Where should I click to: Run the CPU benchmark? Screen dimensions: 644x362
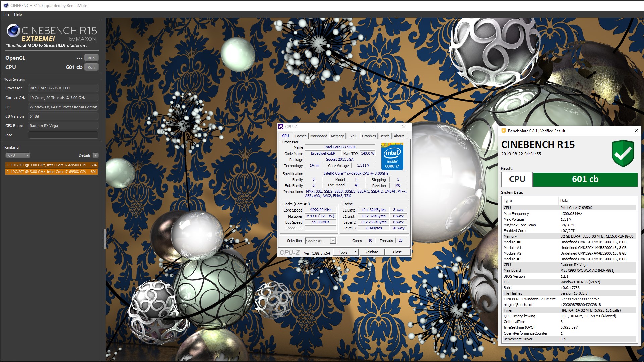point(91,67)
